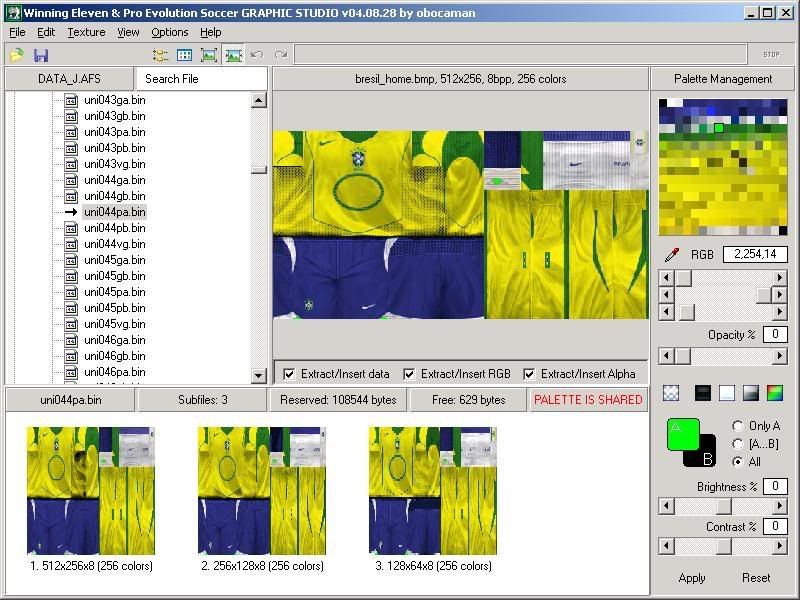Select uni044vg.bin in the file tree
This screenshot has width=800, height=600.
click(115, 244)
